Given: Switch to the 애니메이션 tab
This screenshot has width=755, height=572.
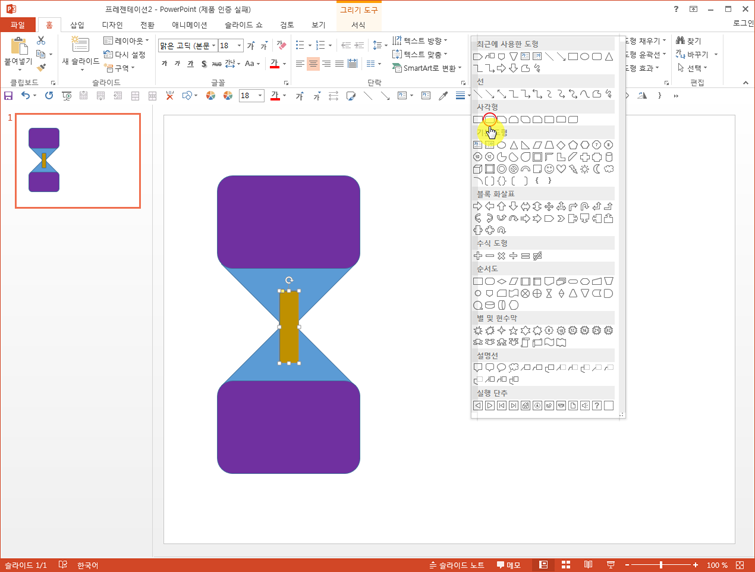Looking at the screenshot, I should (x=189, y=25).
